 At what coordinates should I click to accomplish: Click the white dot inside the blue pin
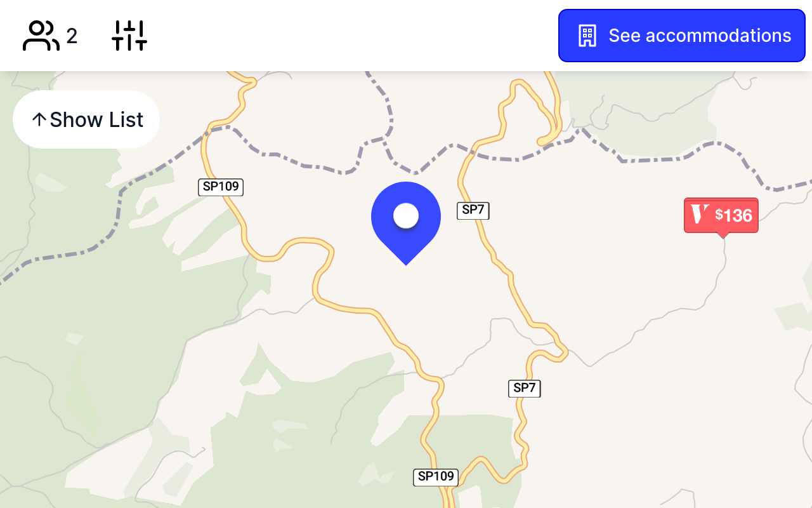[x=406, y=216]
